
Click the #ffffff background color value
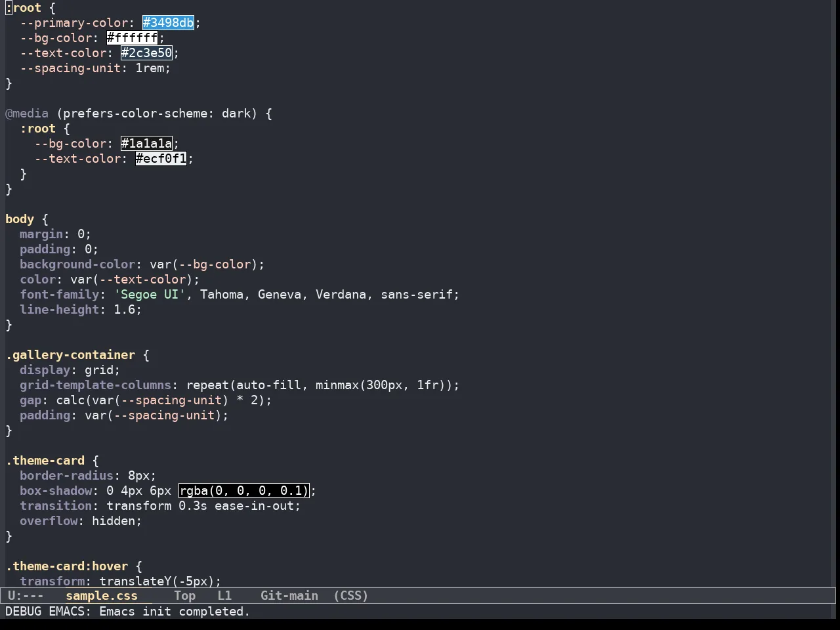tap(132, 38)
